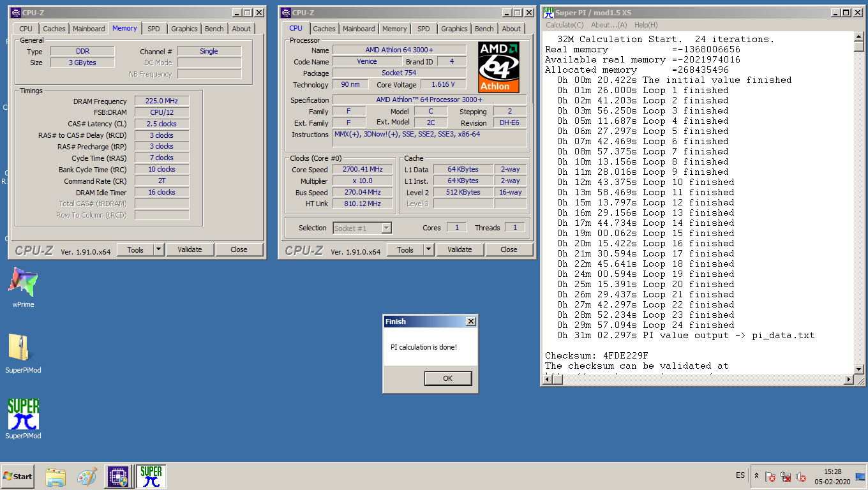Open SPD tab in left CPU-Z window
Viewport: 868px width, 490px height.
(154, 29)
